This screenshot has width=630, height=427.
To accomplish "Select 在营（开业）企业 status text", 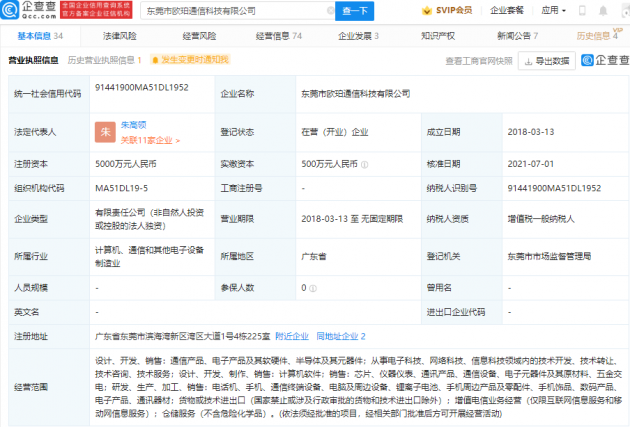I will coord(334,132).
